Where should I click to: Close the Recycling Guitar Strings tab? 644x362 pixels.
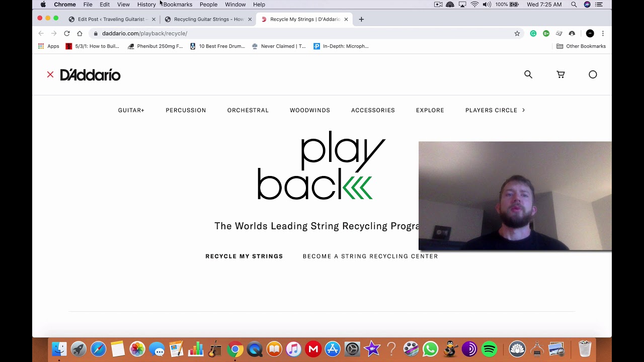point(250,19)
